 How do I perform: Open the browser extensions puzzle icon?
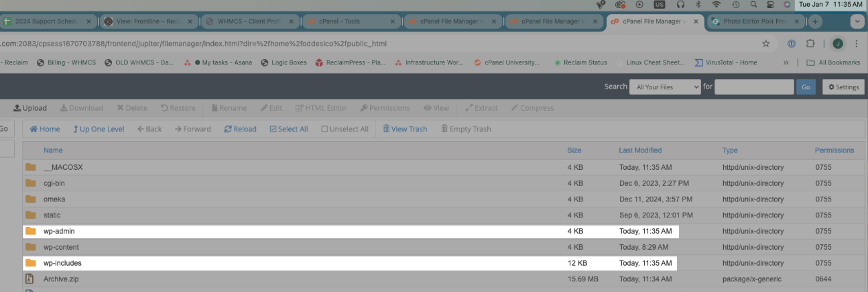pyautogui.click(x=810, y=44)
